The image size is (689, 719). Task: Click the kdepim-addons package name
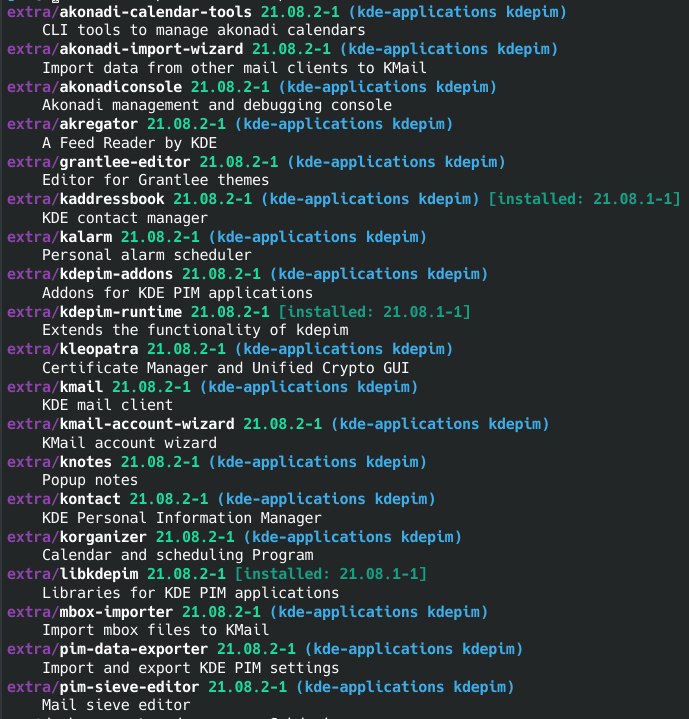[x=116, y=274]
